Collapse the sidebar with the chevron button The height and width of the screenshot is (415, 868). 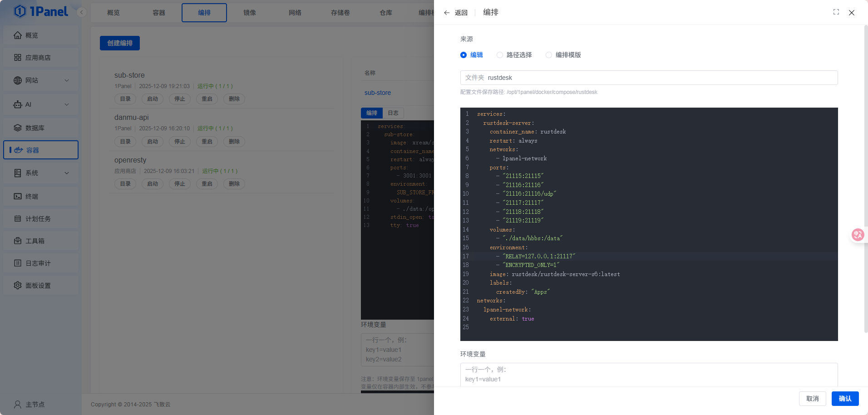[x=82, y=12]
